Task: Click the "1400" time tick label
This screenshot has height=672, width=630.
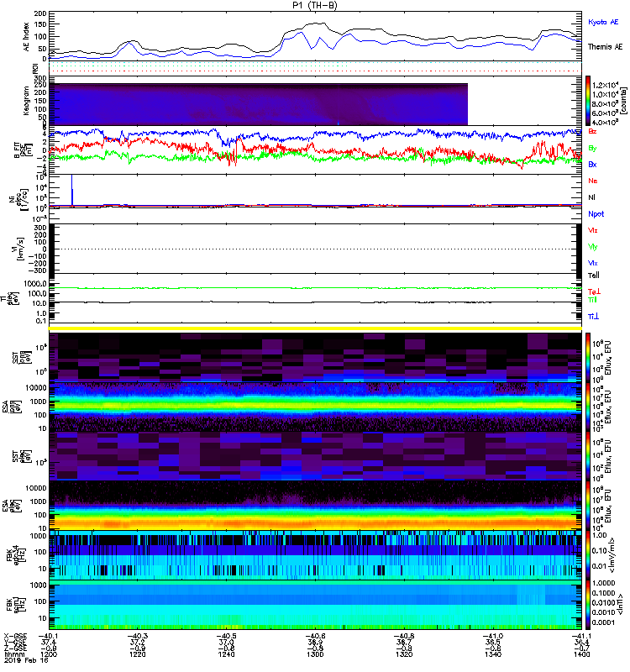Action: [x=581, y=654]
